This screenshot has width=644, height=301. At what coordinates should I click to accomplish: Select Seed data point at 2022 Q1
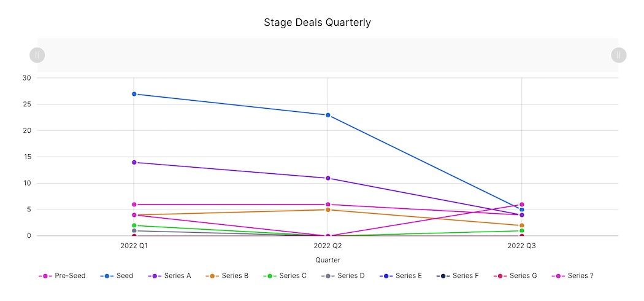click(134, 94)
